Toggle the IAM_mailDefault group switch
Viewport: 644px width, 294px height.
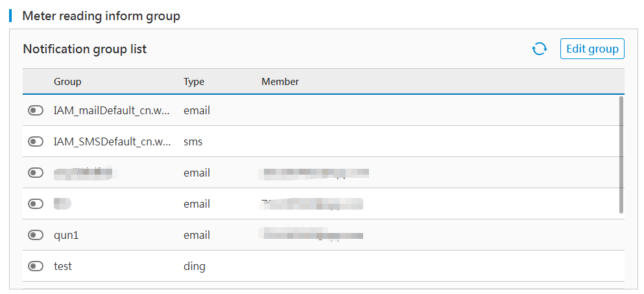tap(36, 110)
